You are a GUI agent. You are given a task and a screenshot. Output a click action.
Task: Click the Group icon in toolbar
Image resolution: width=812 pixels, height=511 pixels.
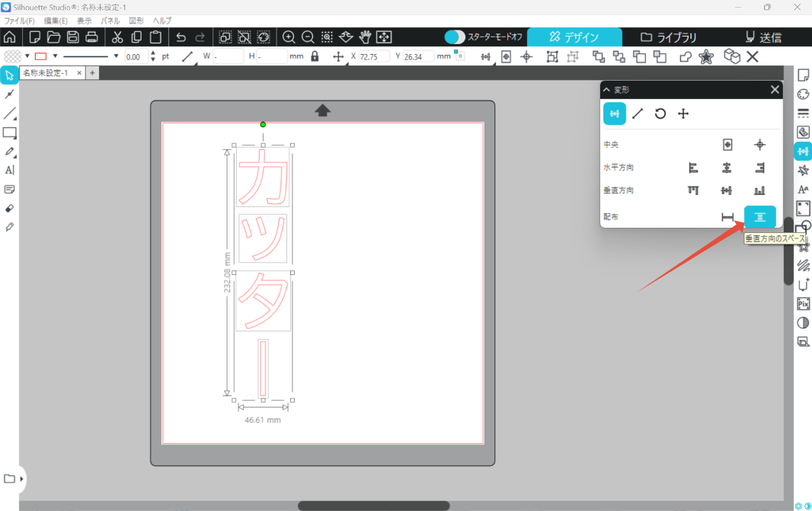click(x=552, y=57)
